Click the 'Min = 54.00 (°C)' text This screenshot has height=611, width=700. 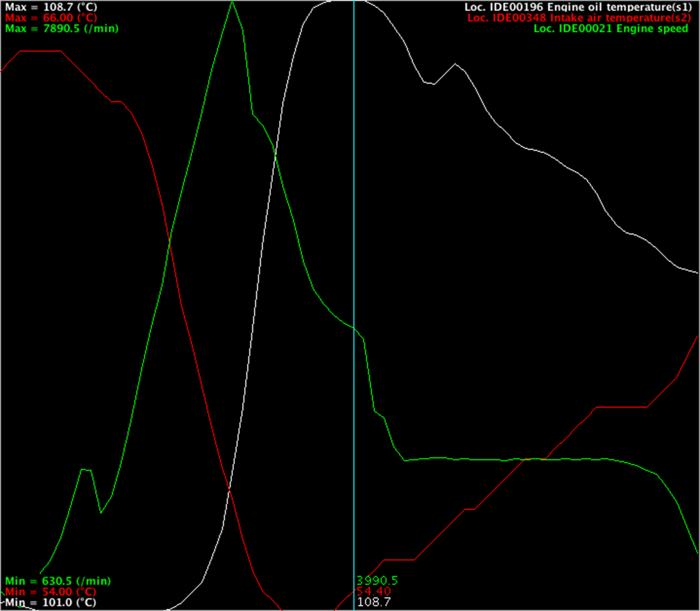[51, 592]
